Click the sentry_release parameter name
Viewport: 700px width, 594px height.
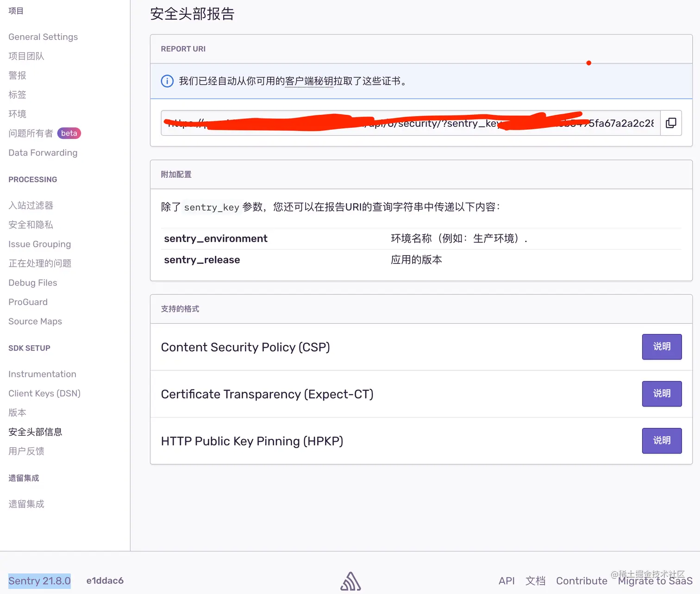[x=202, y=260]
